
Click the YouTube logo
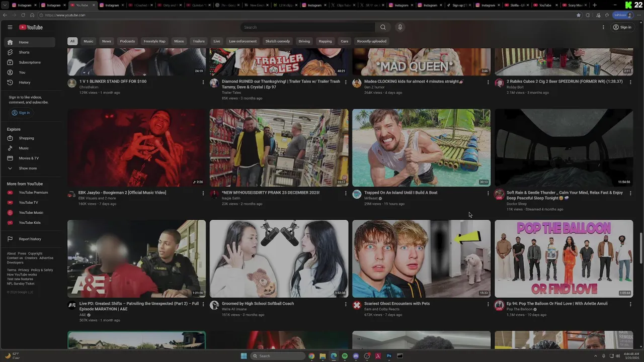click(x=31, y=27)
